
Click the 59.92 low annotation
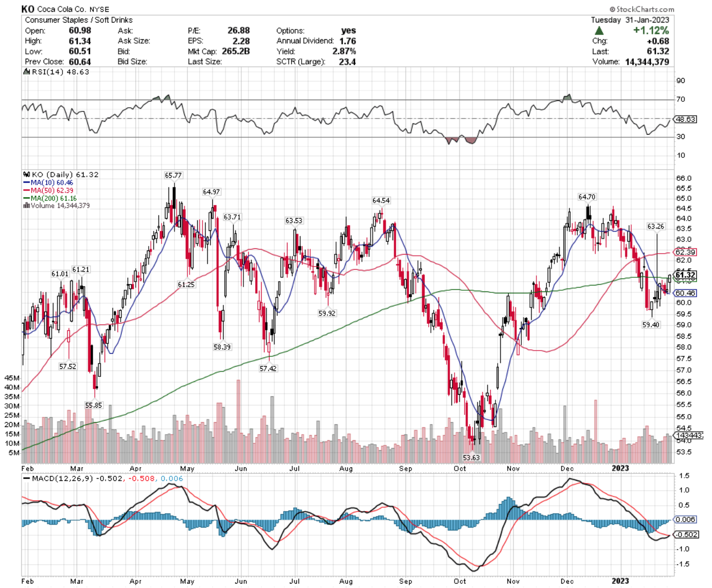[x=327, y=313]
